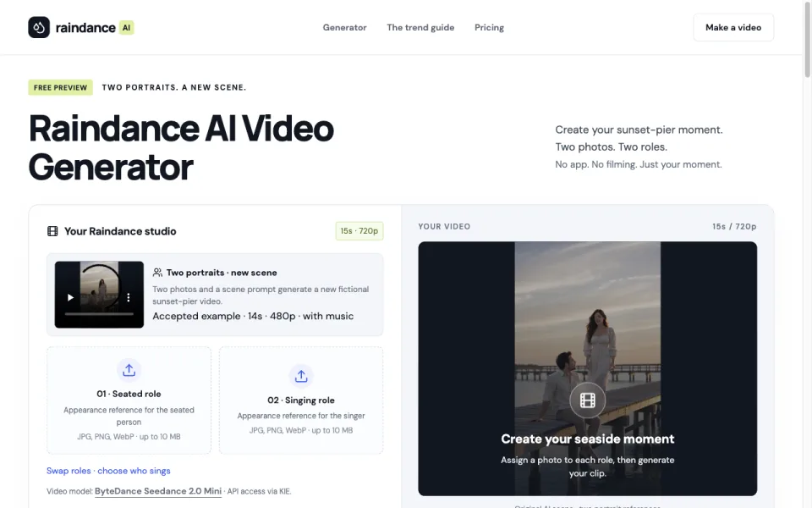The height and width of the screenshot is (508, 812).
Task: Open The trend guide nav item
Action: click(420, 27)
